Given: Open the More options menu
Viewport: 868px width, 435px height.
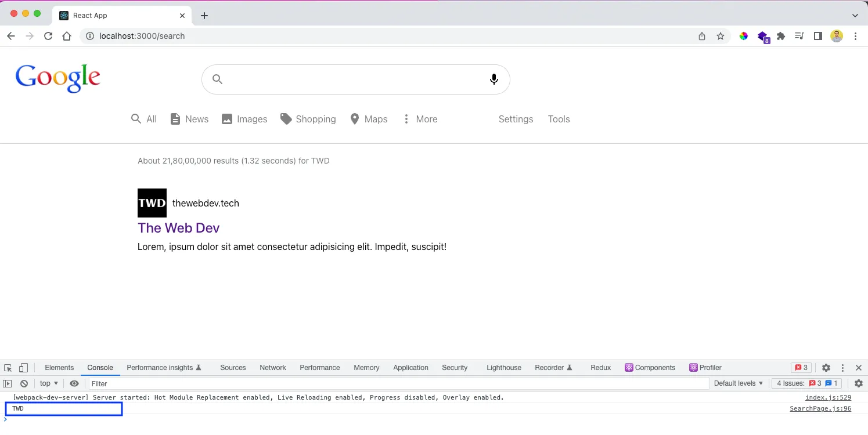Looking at the screenshot, I should point(420,119).
